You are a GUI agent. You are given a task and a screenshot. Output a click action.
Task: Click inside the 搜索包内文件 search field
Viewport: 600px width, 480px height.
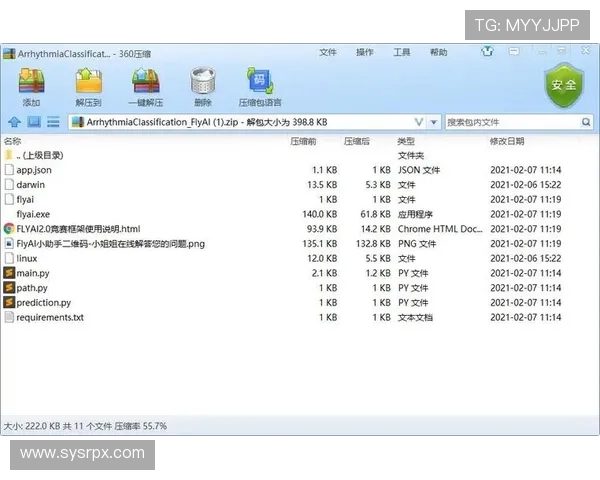(x=510, y=122)
